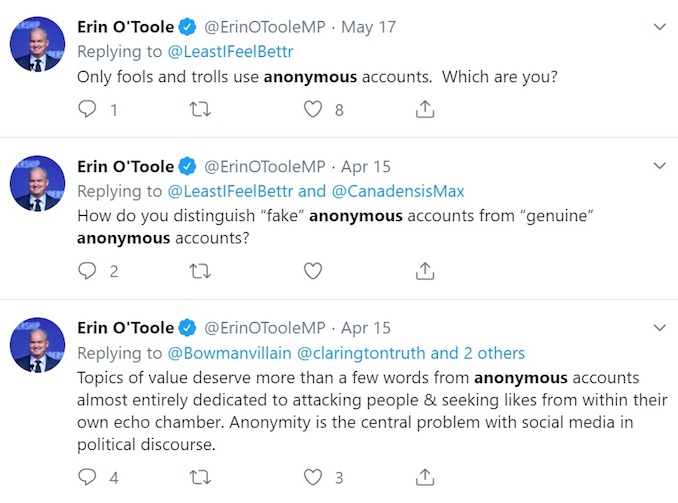This screenshot has height=503, width=678.
Task: Open the @LeastIFeelBettr mention in May 17 tweet
Action: click(230, 52)
